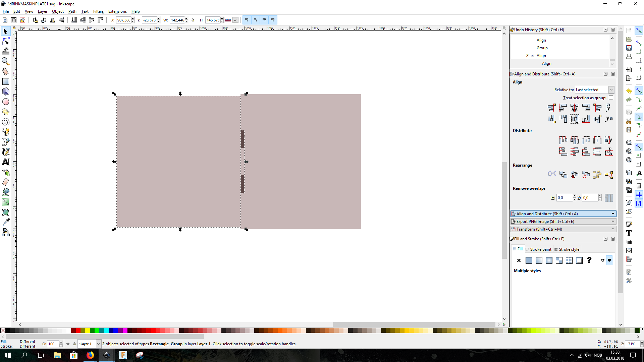Image resolution: width=644 pixels, height=362 pixels.
Task: Minimize the Undo History dialog
Action: click(605, 30)
